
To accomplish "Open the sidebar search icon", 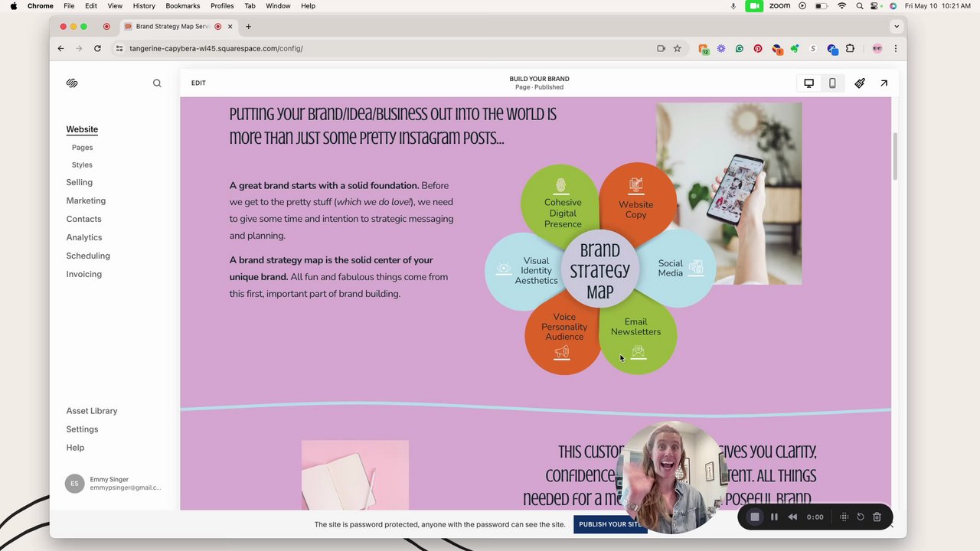I will tap(157, 83).
